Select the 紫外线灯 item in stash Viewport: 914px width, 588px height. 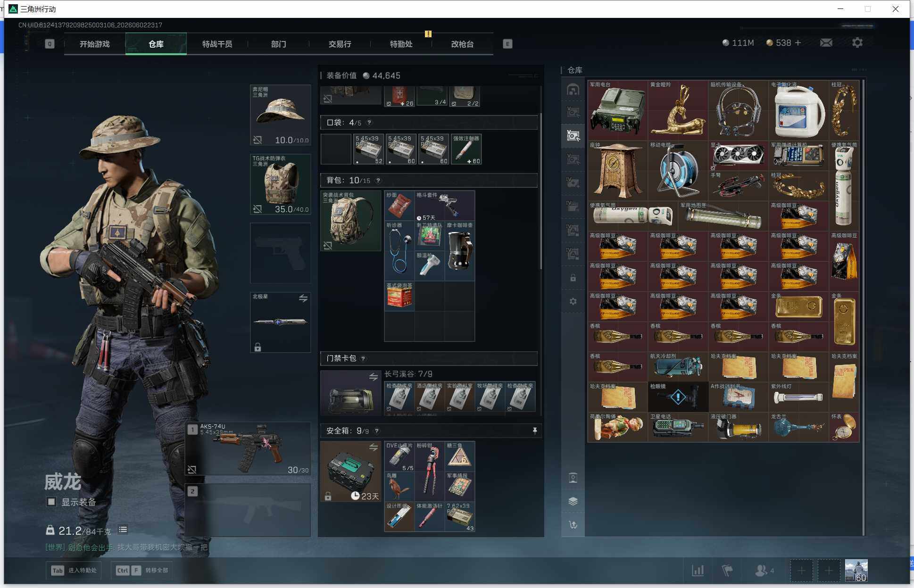tap(798, 397)
